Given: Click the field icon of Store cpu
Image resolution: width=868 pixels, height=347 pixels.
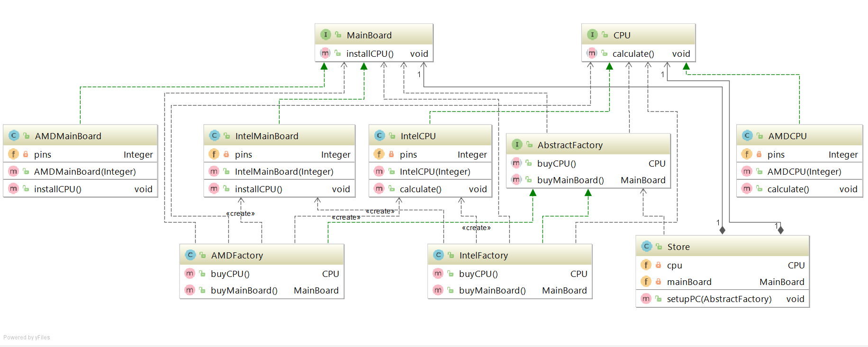Looking at the screenshot, I should click(646, 265).
